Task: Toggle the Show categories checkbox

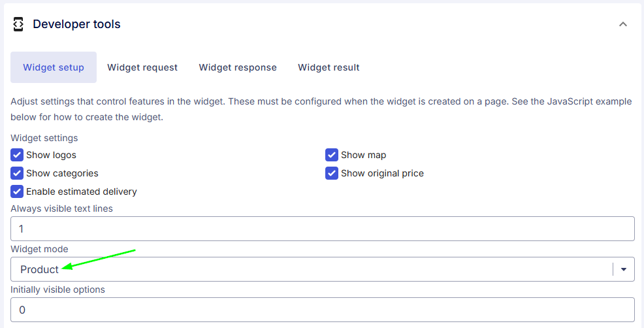Action: click(x=18, y=173)
